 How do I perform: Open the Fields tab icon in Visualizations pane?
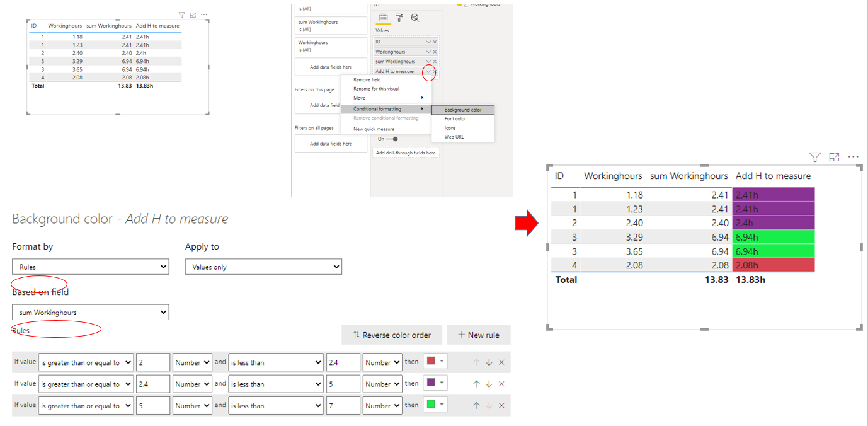pos(384,18)
